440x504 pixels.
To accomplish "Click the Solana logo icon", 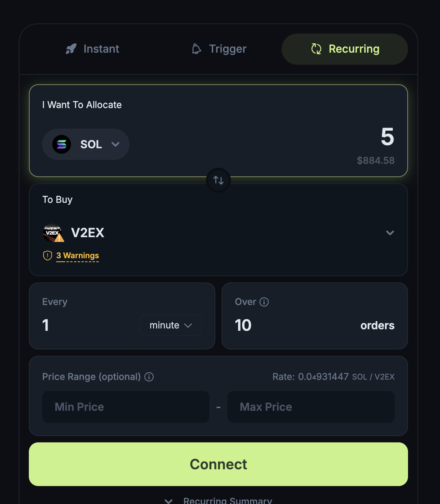I will pyautogui.click(x=62, y=145).
